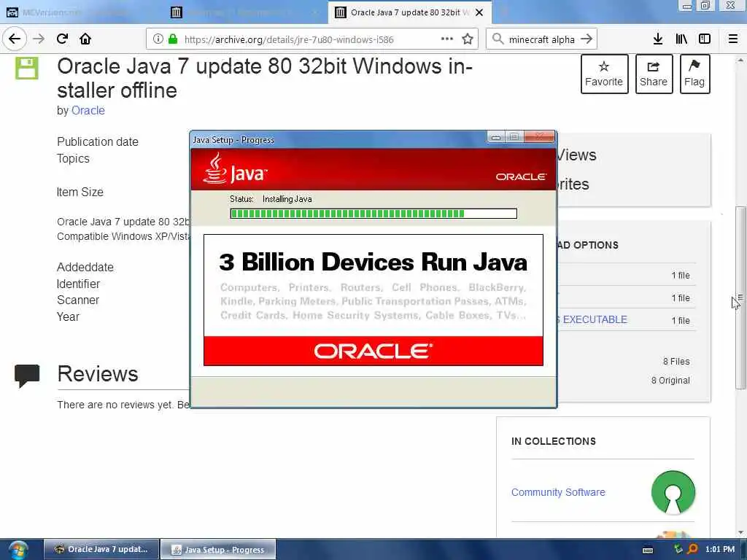Open the Firefox hamburger menu

click(733, 39)
